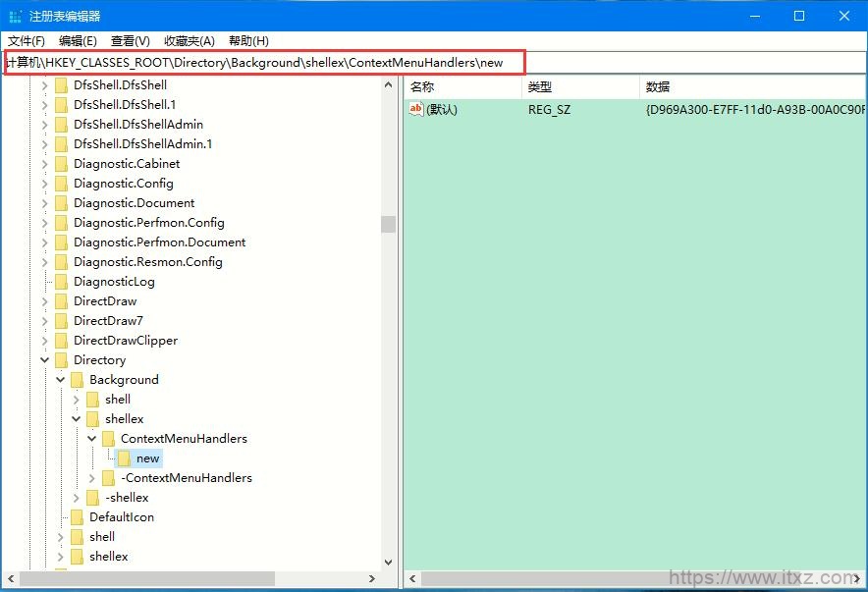Viewport: 868px width, 592px height.
Task: Click the registry path address bar
Action: pos(434,63)
